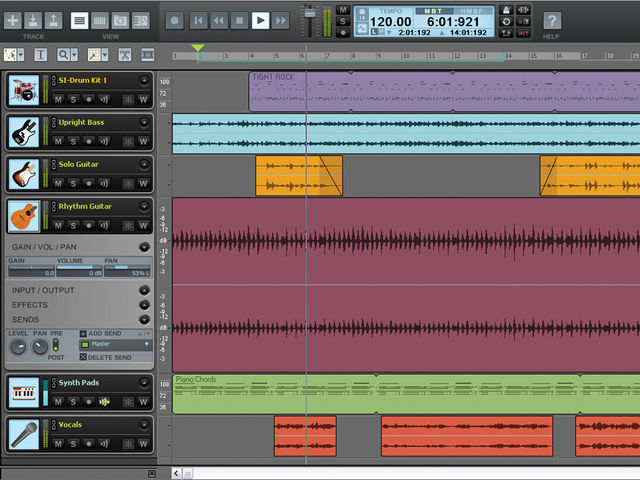Expand the Upright Bass track strip
Screen dimensions: 640x480
click(144, 122)
